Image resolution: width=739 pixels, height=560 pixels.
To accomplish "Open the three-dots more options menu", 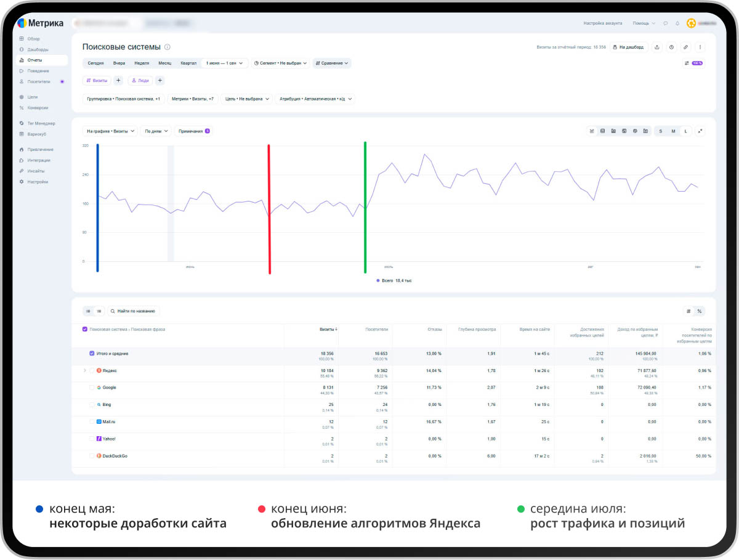I will coord(700,47).
